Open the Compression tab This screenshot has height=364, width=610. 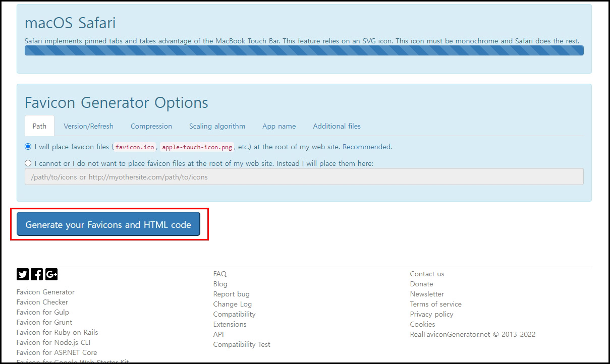[151, 126]
